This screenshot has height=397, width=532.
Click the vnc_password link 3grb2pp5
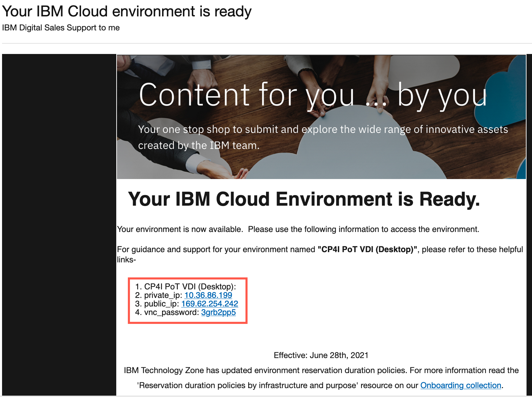point(218,312)
